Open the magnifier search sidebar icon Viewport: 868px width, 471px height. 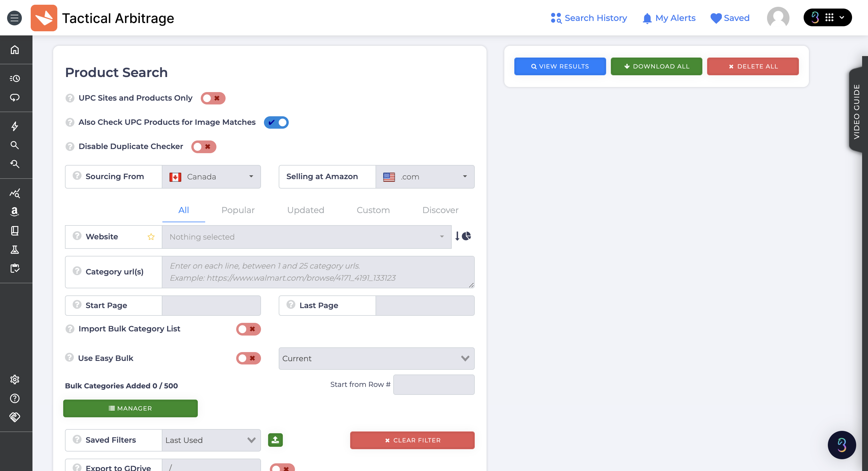point(15,145)
